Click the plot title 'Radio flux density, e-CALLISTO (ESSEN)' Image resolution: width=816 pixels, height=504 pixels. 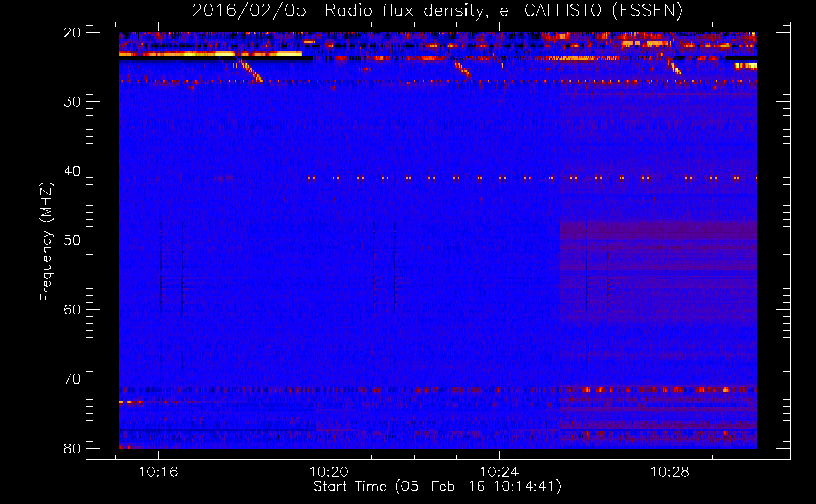503,11
